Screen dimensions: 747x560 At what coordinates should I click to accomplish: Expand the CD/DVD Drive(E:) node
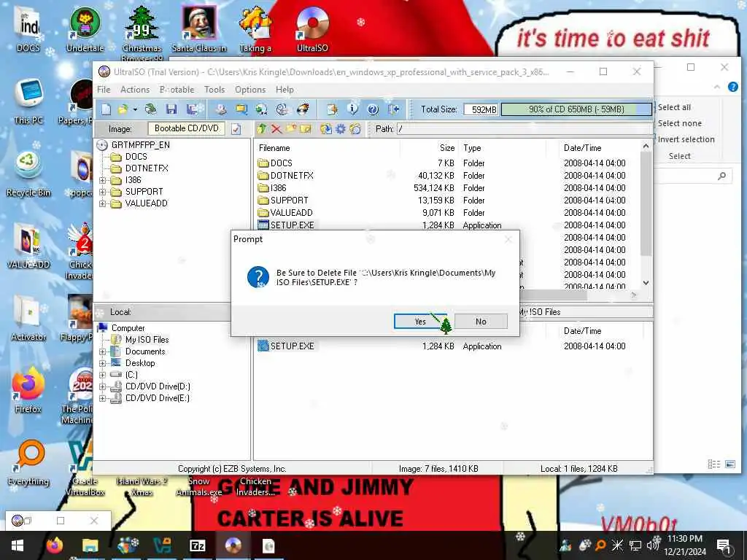coord(102,399)
